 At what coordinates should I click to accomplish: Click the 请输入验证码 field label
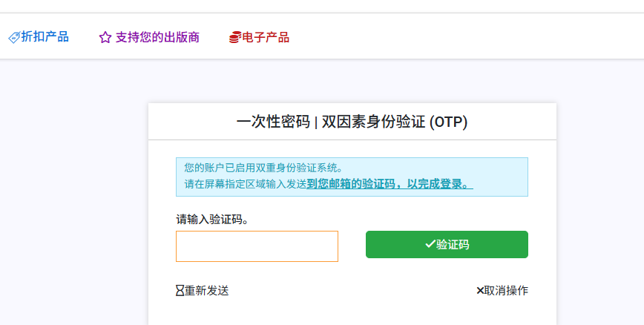click(x=212, y=220)
